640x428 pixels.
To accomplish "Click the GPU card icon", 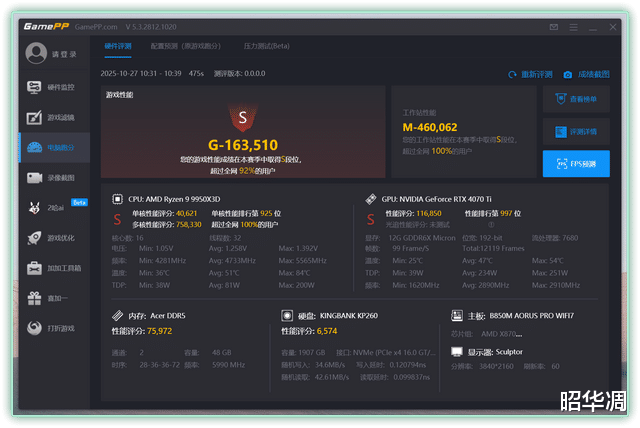I will (371, 199).
